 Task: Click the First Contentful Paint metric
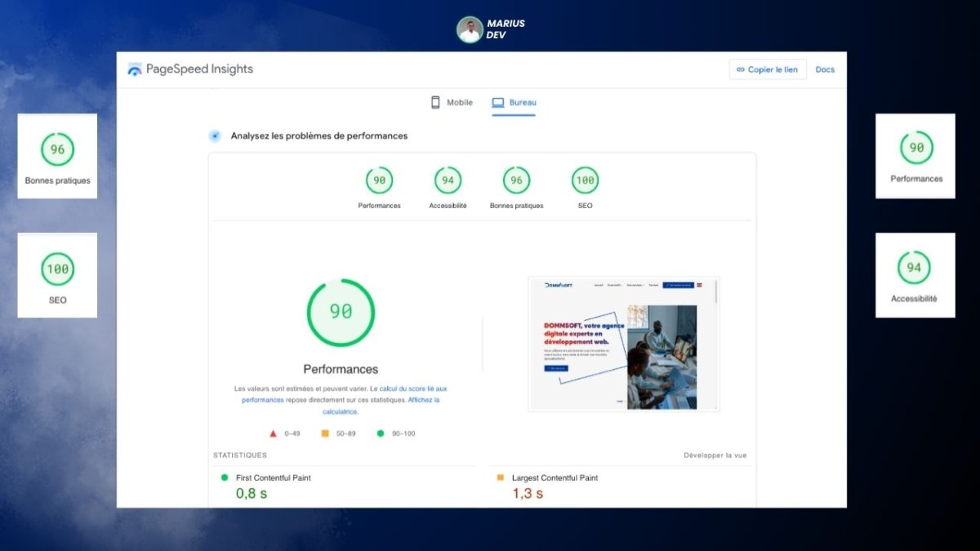coord(273,478)
